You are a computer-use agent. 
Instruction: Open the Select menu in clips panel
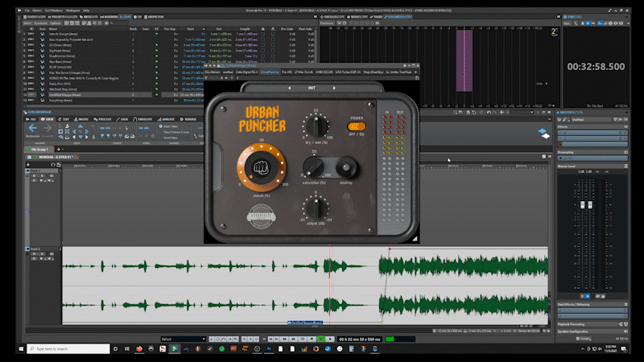coord(27,23)
